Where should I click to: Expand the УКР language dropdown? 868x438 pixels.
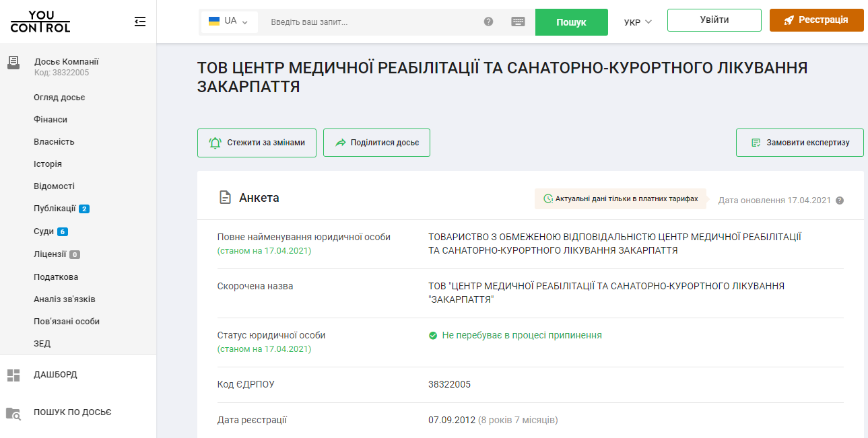(638, 22)
